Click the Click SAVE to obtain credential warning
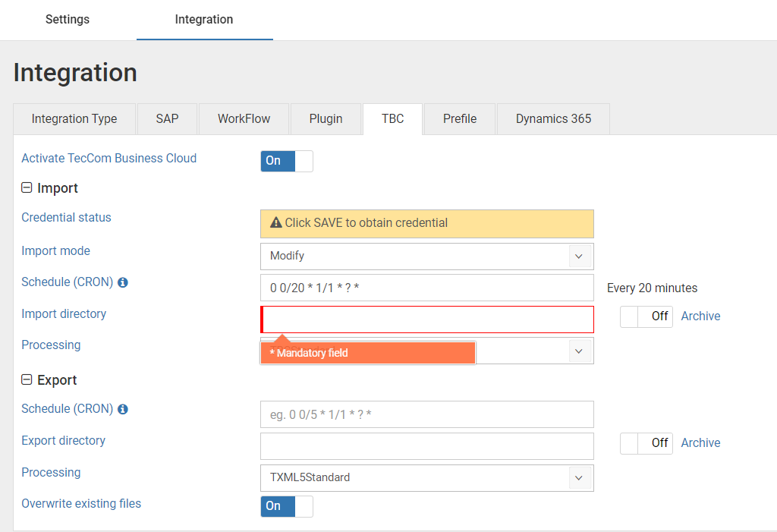The width and height of the screenshot is (777, 532). [x=426, y=224]
